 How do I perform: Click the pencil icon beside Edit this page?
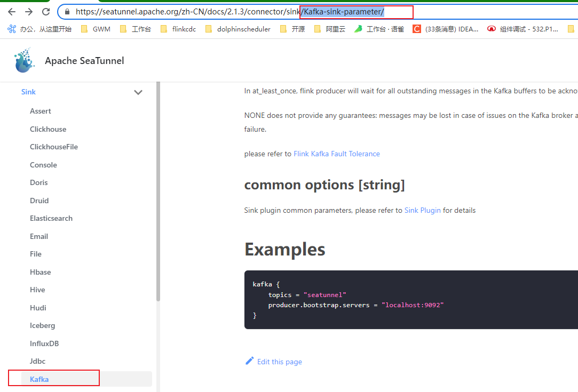tap(250, 361)
